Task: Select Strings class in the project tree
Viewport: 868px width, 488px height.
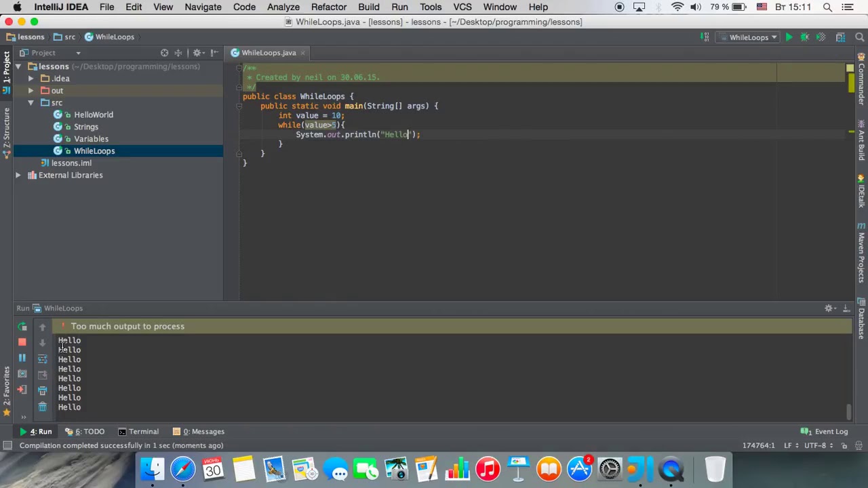Action: [86, 127]
